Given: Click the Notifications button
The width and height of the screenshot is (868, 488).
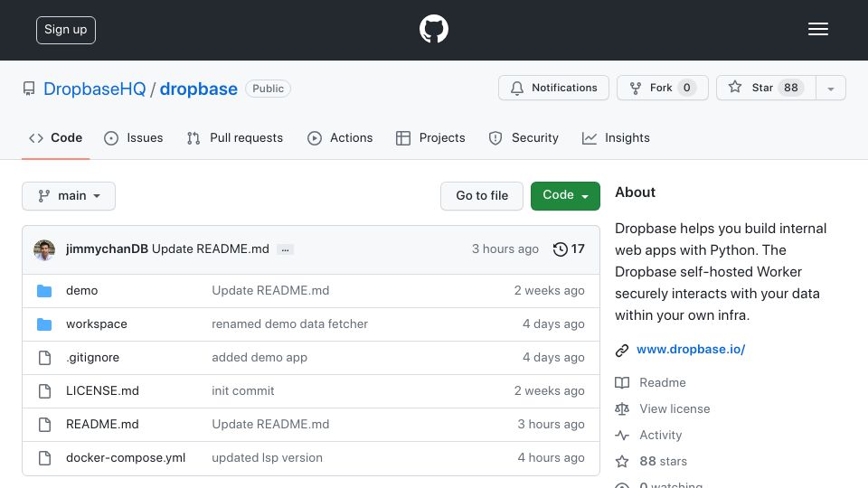Looking at the screenshot, I should point(553,88).
